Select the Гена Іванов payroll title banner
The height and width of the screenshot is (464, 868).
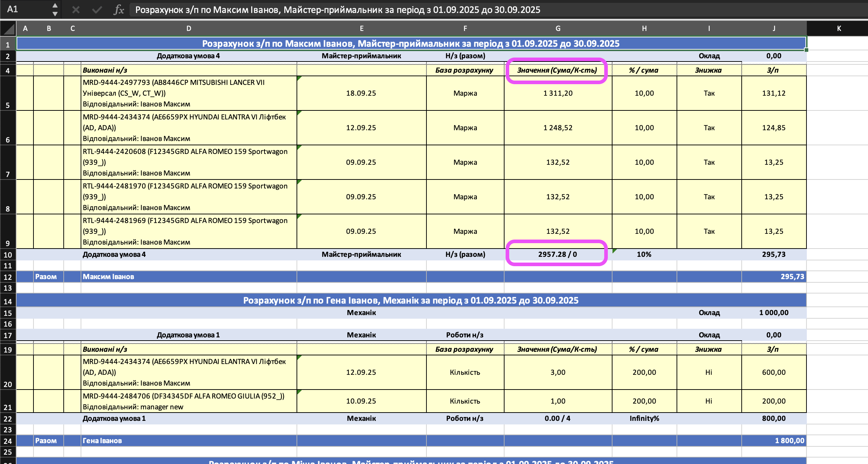(x=411, y=300)
